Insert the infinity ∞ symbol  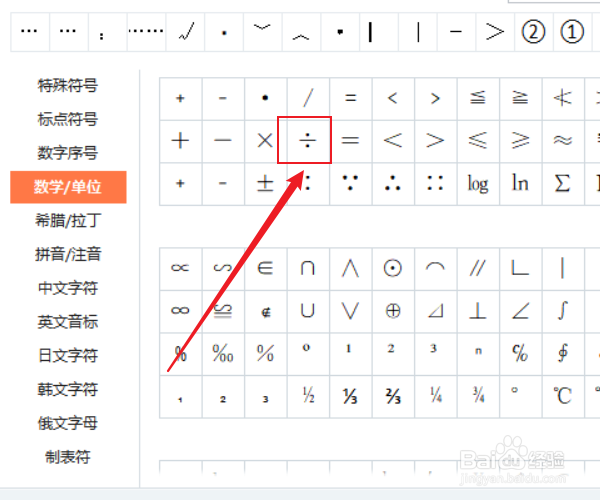point(180,311)
